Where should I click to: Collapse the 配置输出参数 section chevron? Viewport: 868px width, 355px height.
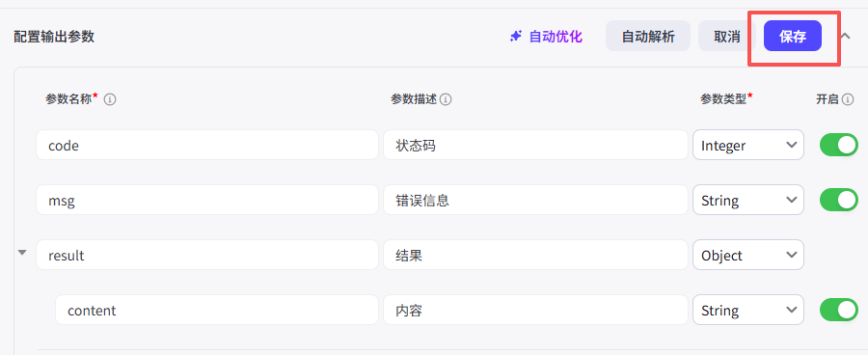(845, 37)
